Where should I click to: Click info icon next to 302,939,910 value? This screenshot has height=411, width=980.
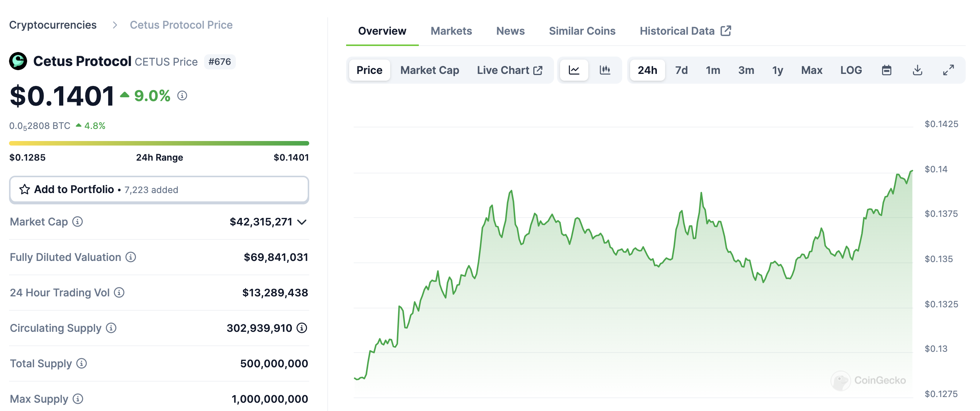[x=302, y=328]
